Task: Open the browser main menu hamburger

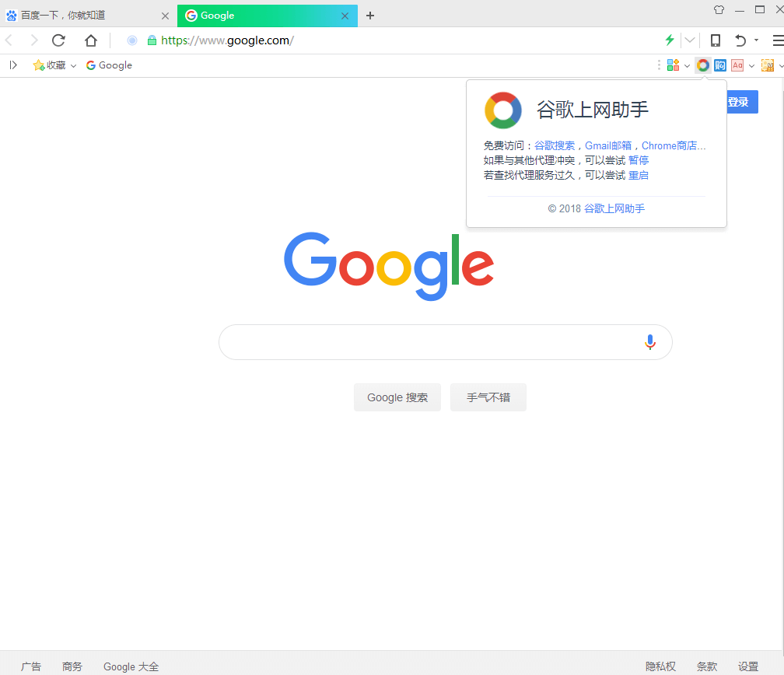Action: (x=778, y=40)
